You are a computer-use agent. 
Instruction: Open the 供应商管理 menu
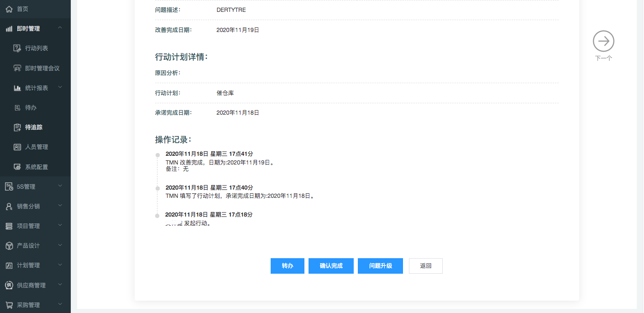tap(31, 285)
